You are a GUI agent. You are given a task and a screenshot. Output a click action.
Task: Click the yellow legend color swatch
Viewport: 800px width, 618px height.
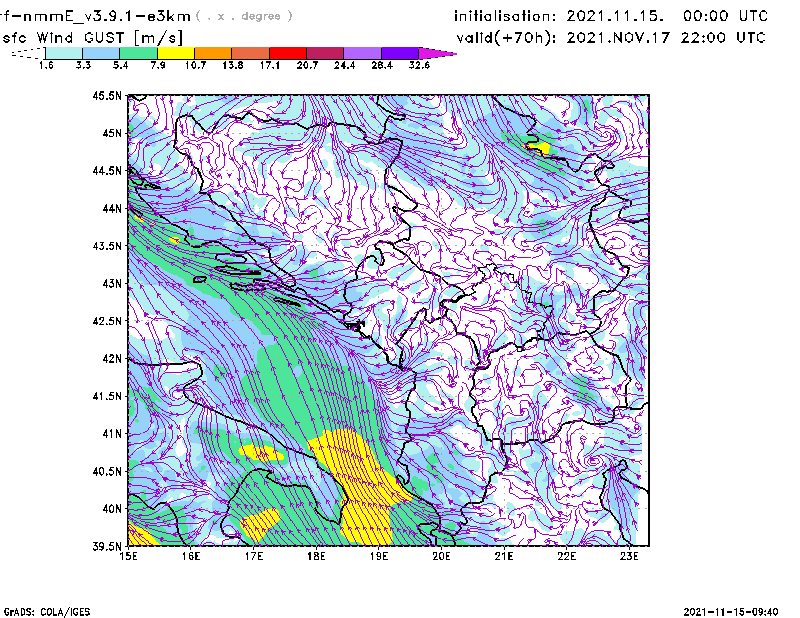(176, 53)
